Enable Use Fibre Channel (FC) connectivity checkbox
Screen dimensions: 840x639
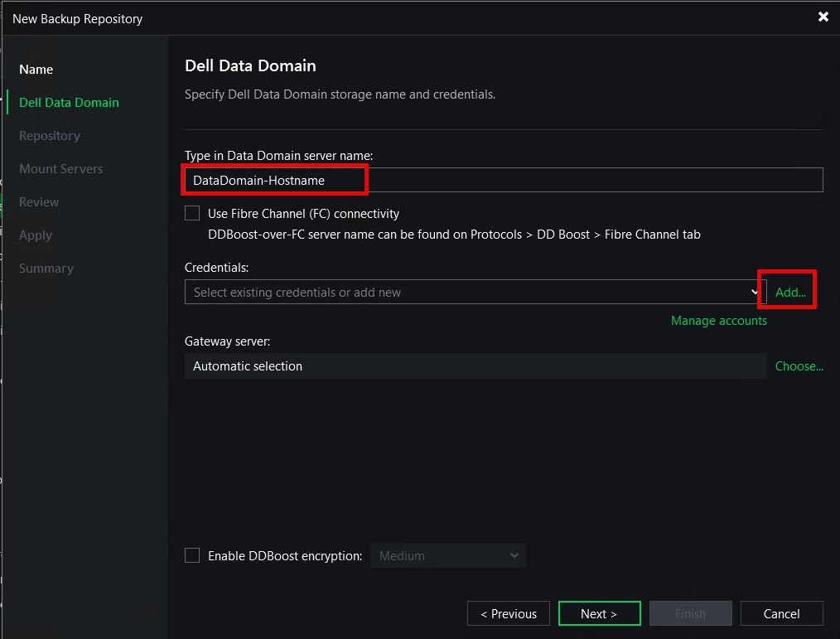(x=192, y=214)
